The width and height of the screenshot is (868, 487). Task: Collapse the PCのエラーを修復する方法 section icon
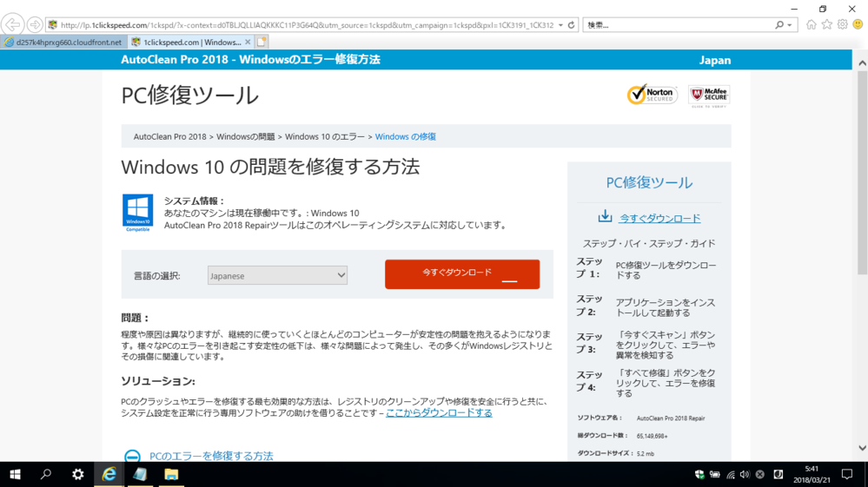pos(132,456)
